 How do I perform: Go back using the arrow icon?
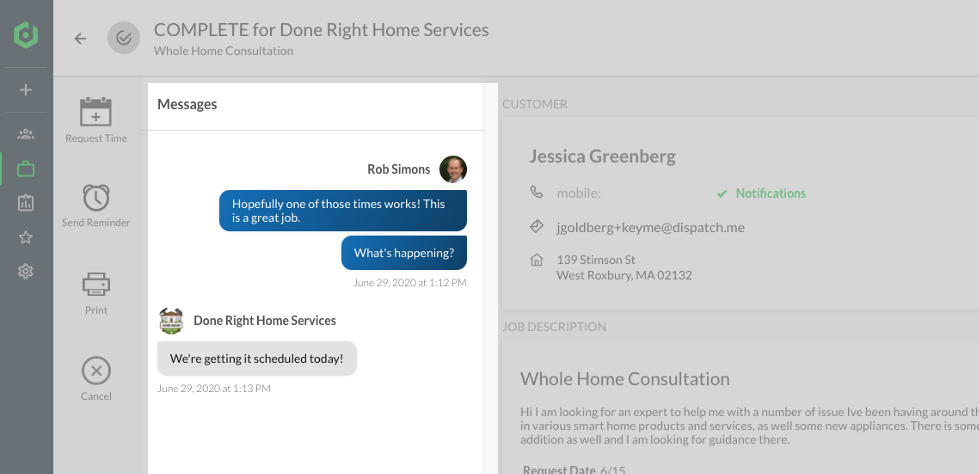click(x=81, y=39)
